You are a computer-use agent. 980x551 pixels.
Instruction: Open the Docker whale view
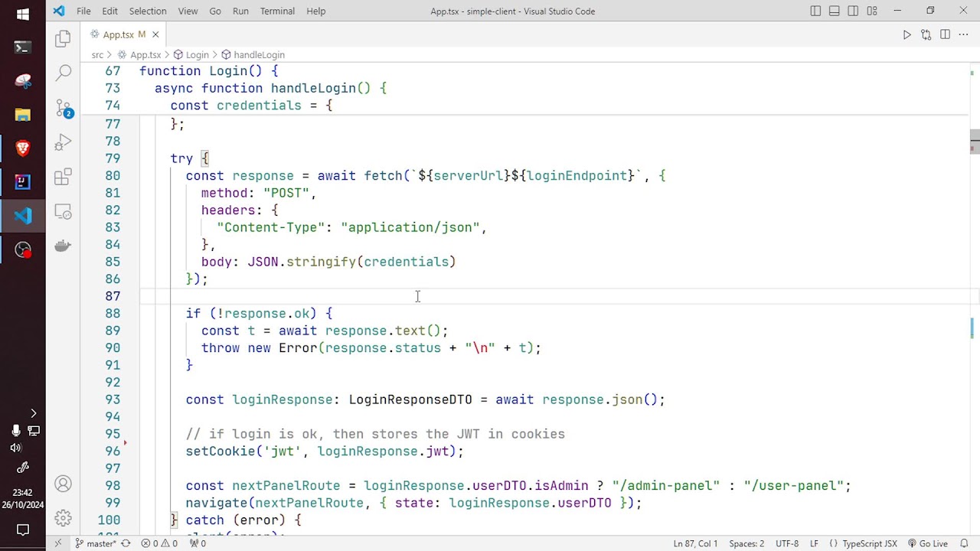[63, 246]
